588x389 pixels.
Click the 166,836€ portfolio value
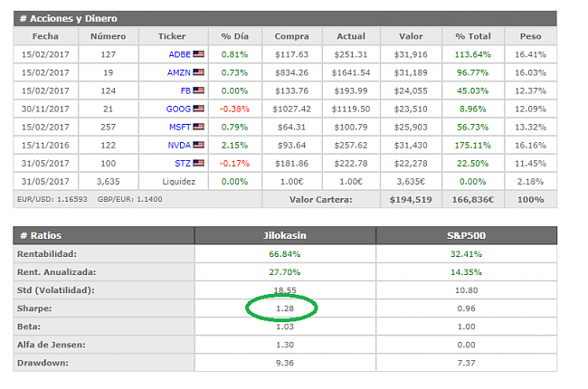point(473,200)
